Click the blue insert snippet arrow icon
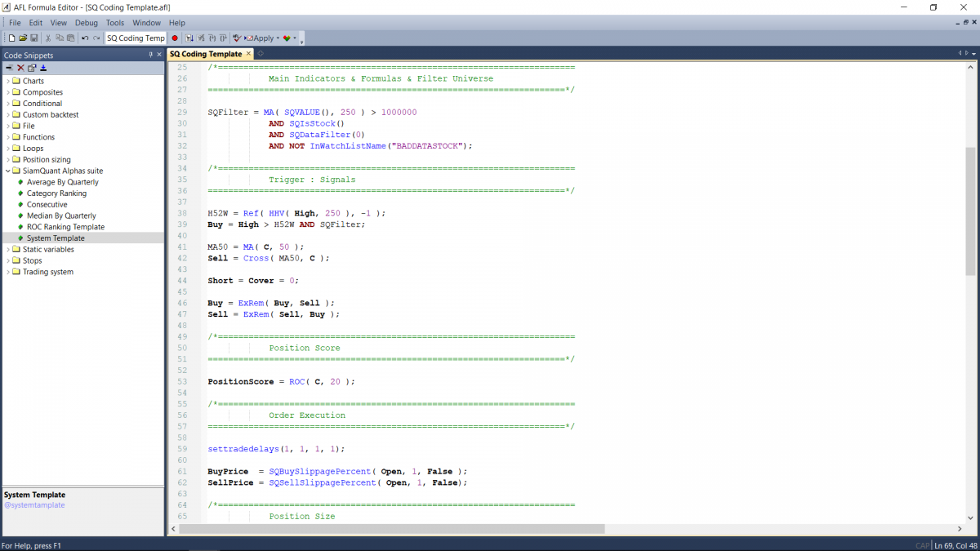This screenshot has width=980, height=551. [43, 68]
